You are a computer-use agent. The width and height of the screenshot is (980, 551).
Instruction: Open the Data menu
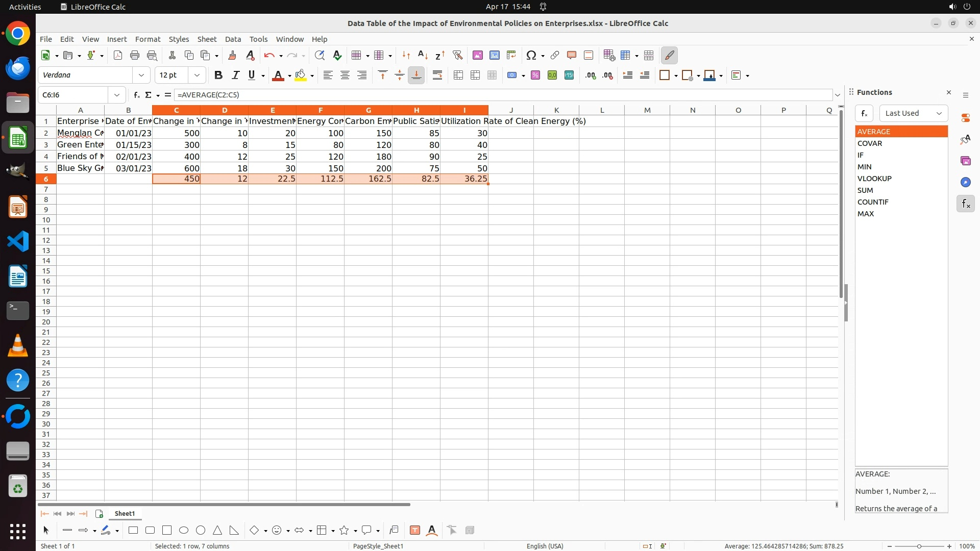tap(233, 39)
